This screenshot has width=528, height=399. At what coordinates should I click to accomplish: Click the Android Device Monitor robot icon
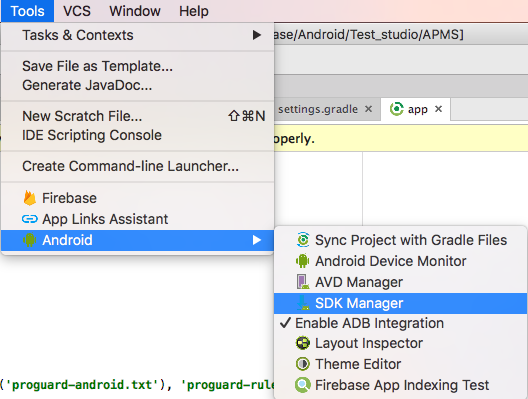tap(302, 261)
